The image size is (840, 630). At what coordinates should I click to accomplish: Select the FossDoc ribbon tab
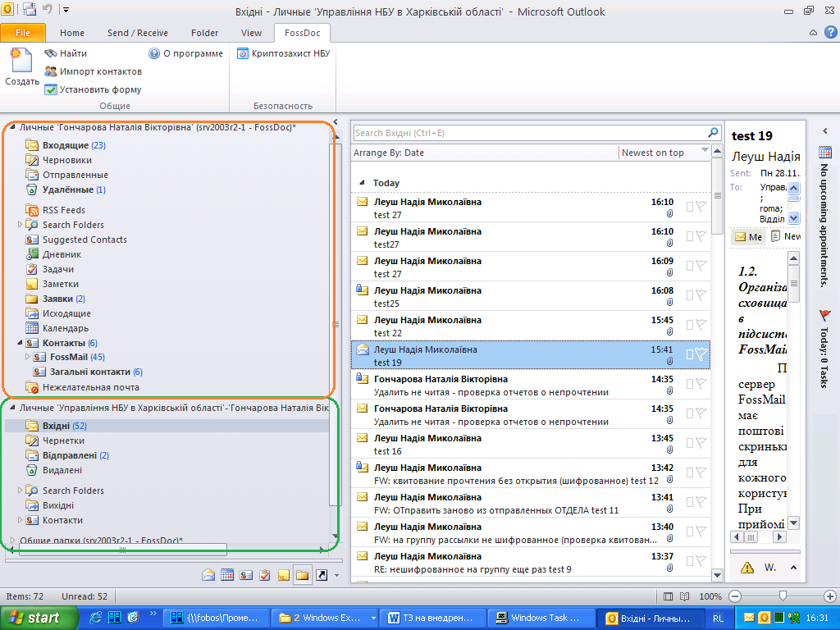302,33
